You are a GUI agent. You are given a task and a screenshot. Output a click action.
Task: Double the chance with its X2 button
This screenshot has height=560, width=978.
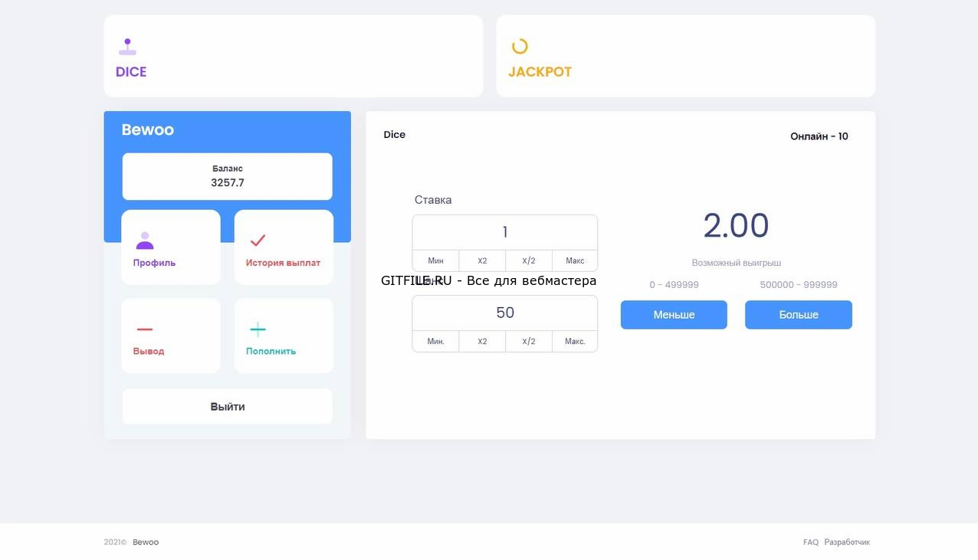482,341
